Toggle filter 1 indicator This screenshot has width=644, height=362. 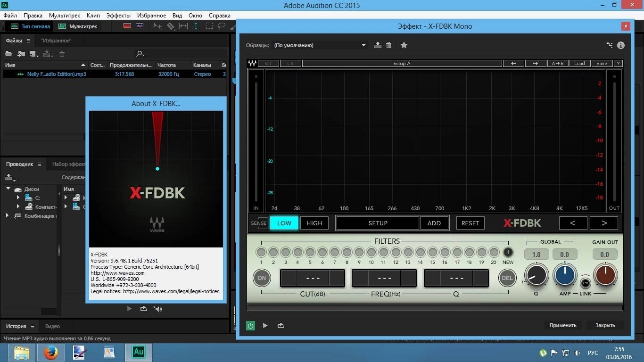(261, 252)
